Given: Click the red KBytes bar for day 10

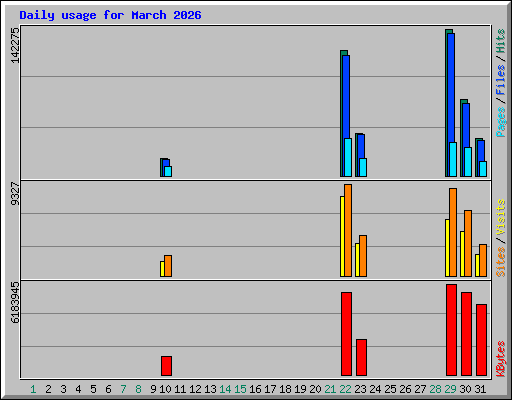Looking at the screenshot, I should pos(166,366).
